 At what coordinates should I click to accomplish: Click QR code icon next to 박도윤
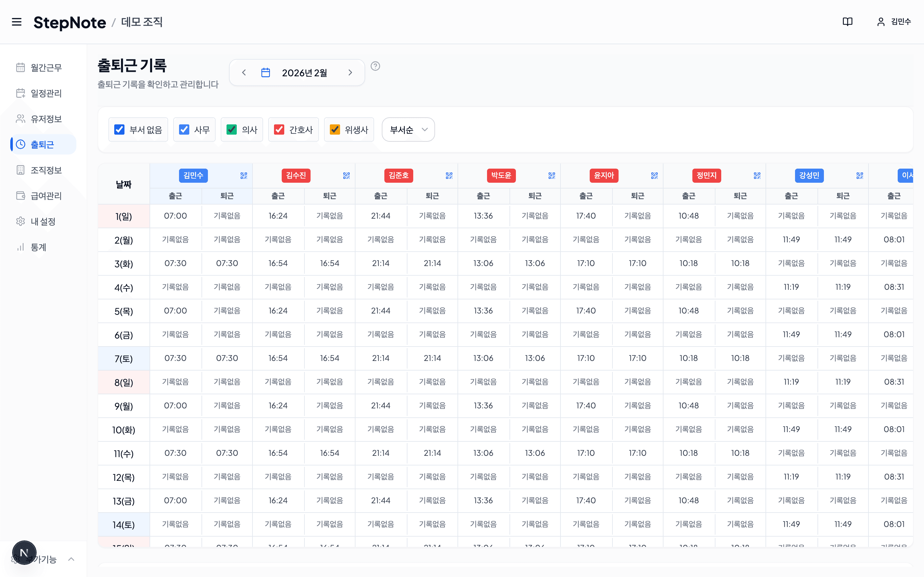click(x=551, y=176)
